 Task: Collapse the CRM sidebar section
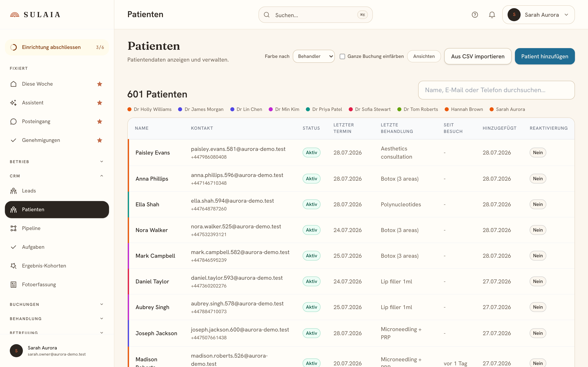point(57,176)
